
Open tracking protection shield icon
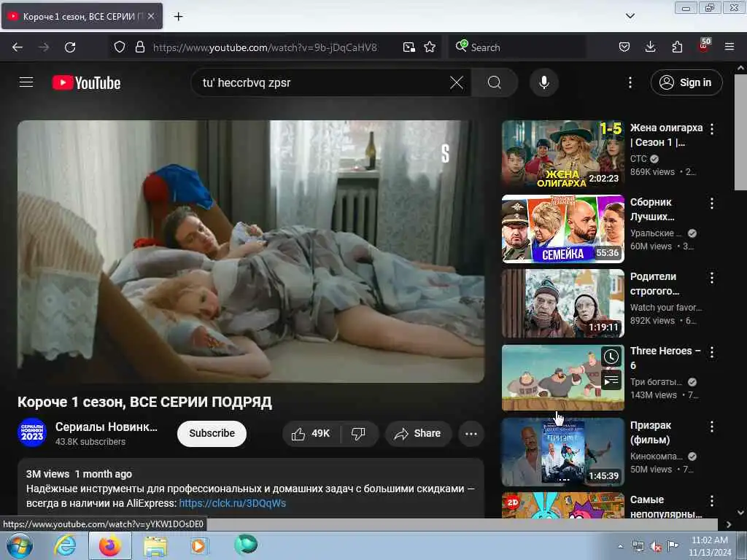tap(120, 47)
